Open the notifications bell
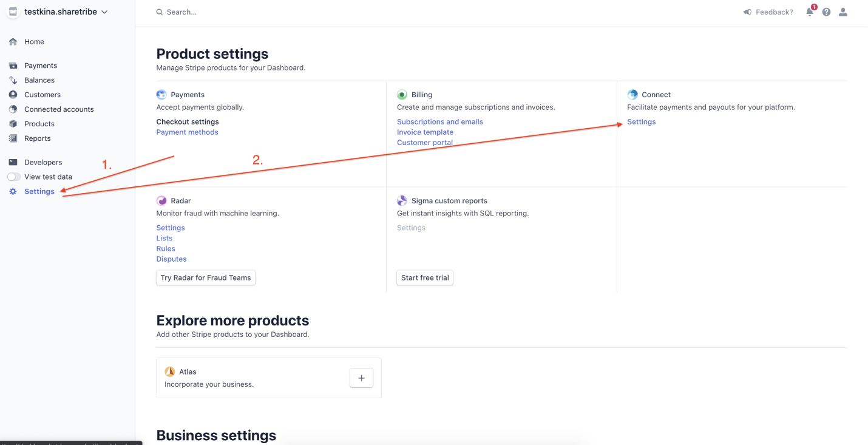This screenshot has height=445, width=868. click(810, 12)
